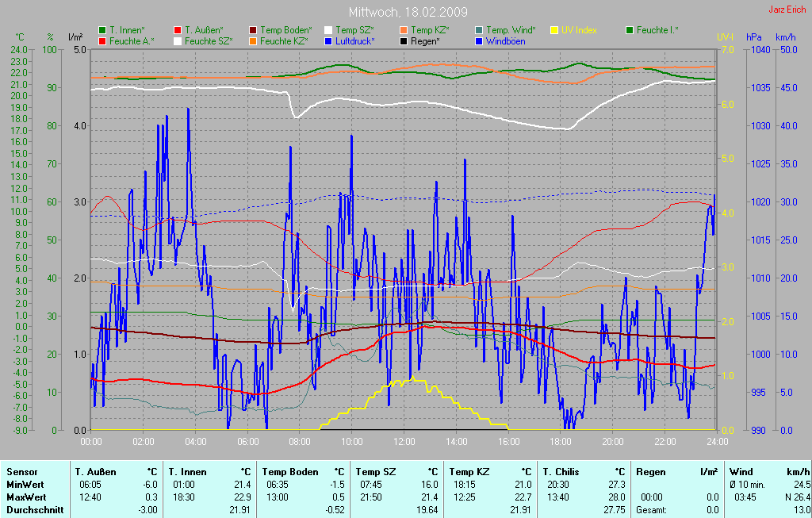The image size is (812, 518).
Task: Click the green T. Innen legend swatch
Action: click(x=102, y=30)
